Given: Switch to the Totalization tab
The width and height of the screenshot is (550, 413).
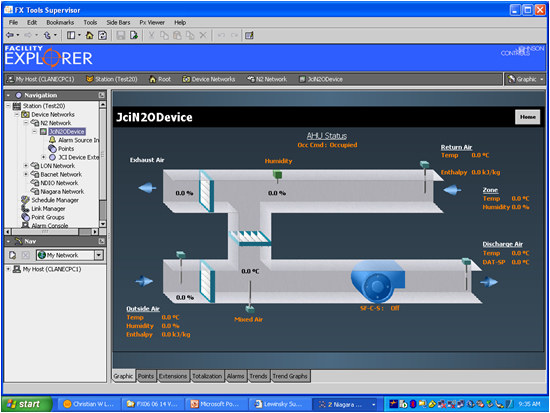Looking at the screenshot, I should [x=207, y=376].
